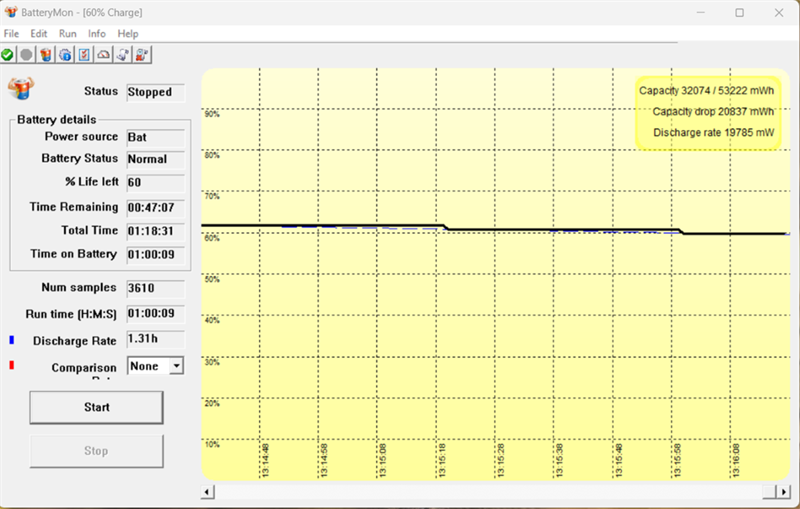This screenshot has height=509, width=800.
Task: Open battery information toolbar icon
Action: [46, 54]
